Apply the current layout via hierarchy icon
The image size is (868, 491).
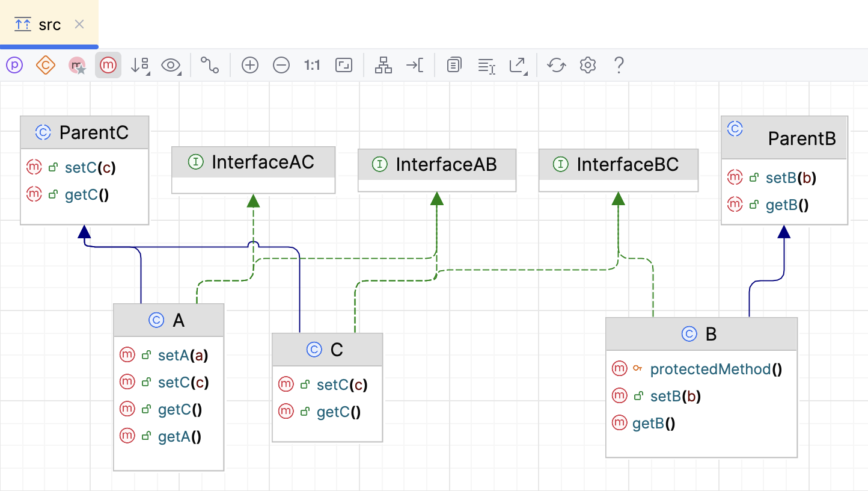383,65
